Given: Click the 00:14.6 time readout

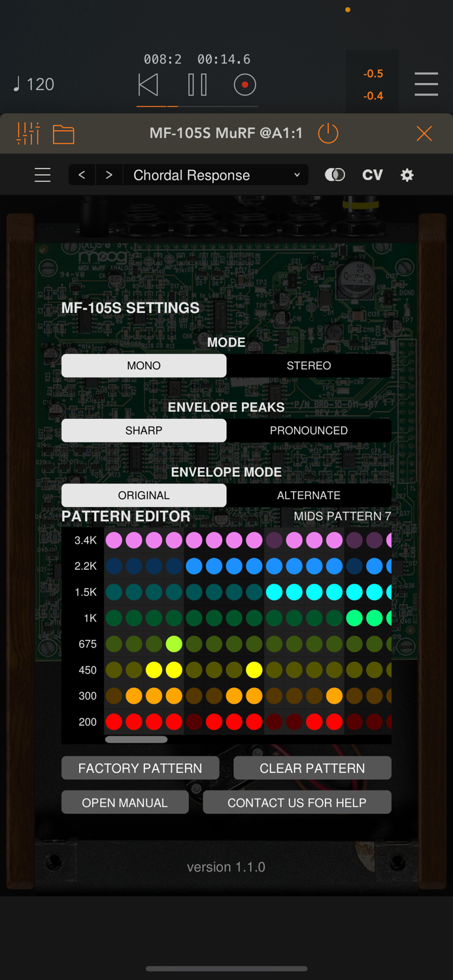Looking at the screenshot, I should tap(224, 59).
